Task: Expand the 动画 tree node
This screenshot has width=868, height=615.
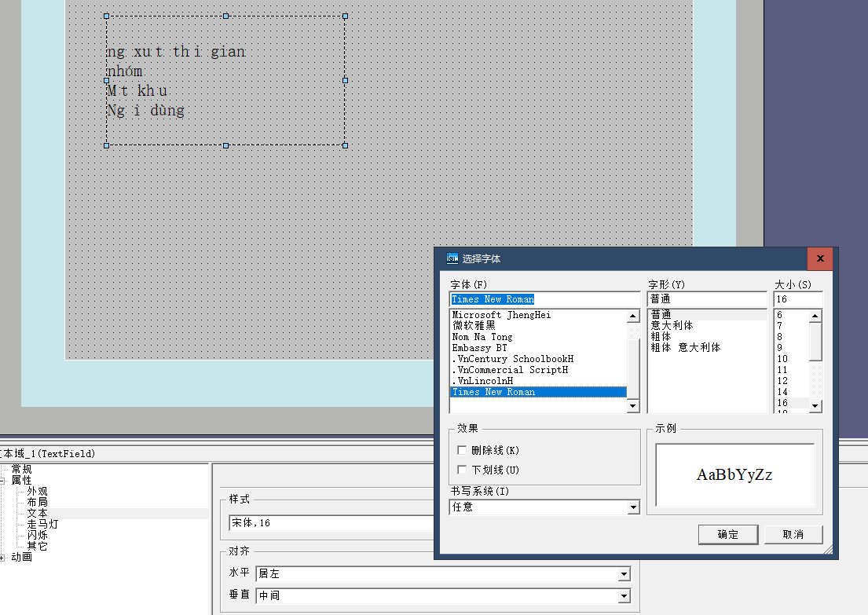Action: [x=2, y=558]
